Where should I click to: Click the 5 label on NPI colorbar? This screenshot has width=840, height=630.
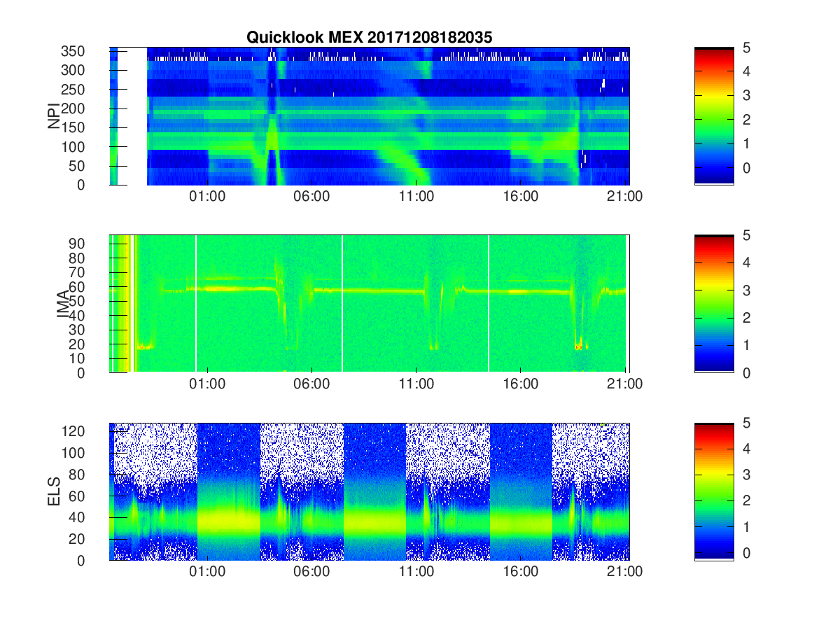(746, 48)
